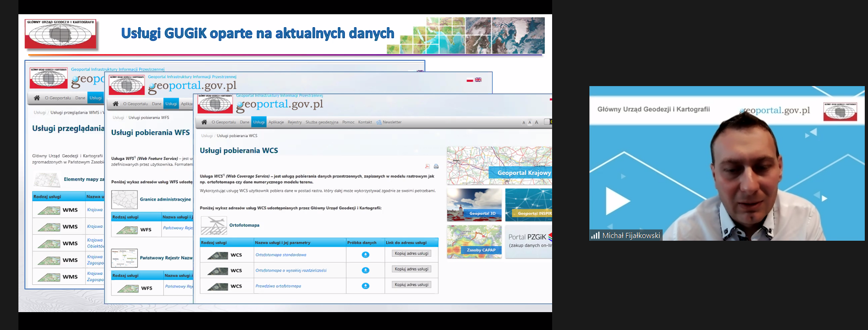This screenshot has height=330, width=868.
Task: Download sample data for Ortofotomapa standardowa
Action: (x=365, y=255)
